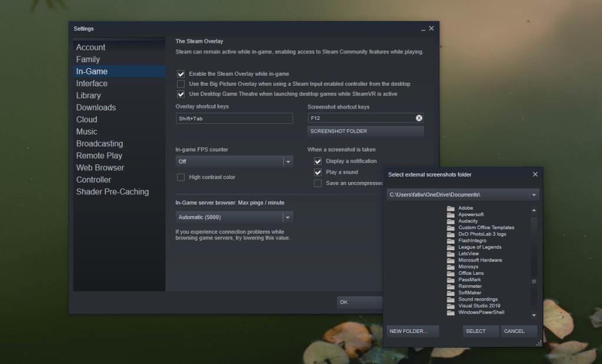Clear the F12 screenshot shortcut key
The height and width of the screenshot is (364, 602).
[x=419, y=118]
